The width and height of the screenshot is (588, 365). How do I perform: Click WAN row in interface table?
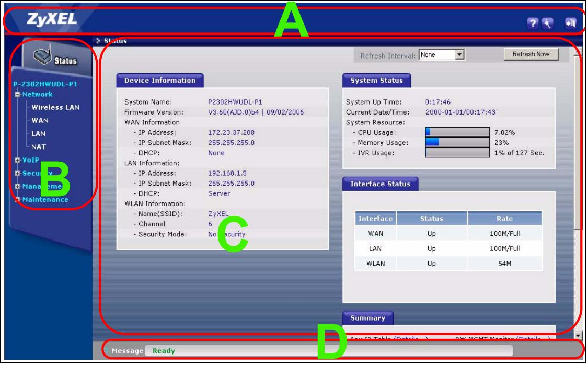click(x=448, y=234)
